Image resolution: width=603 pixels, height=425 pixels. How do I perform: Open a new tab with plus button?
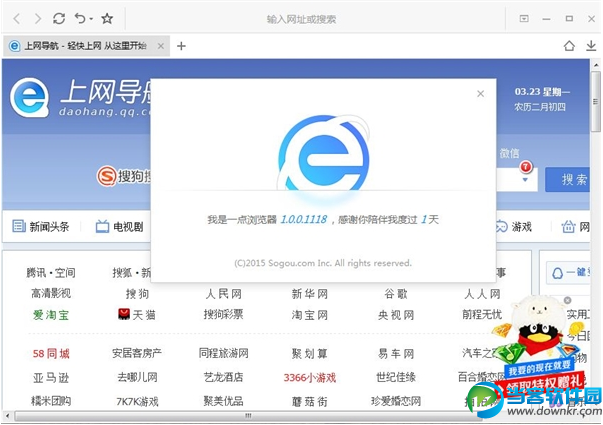(181, 46)
